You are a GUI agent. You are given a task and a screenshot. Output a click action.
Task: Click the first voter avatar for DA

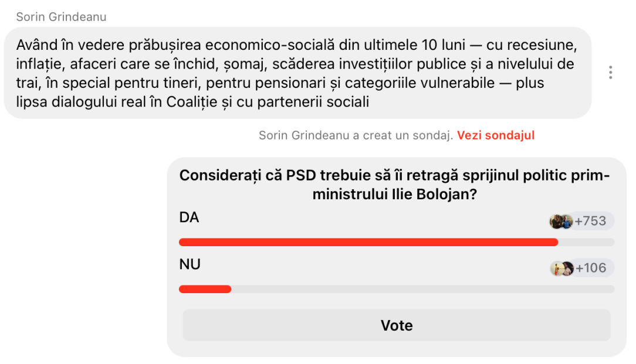pos(556,222)
